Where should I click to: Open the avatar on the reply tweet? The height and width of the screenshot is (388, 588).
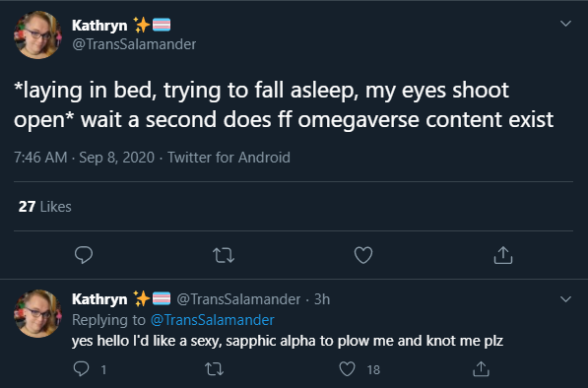tap(37, 313)
